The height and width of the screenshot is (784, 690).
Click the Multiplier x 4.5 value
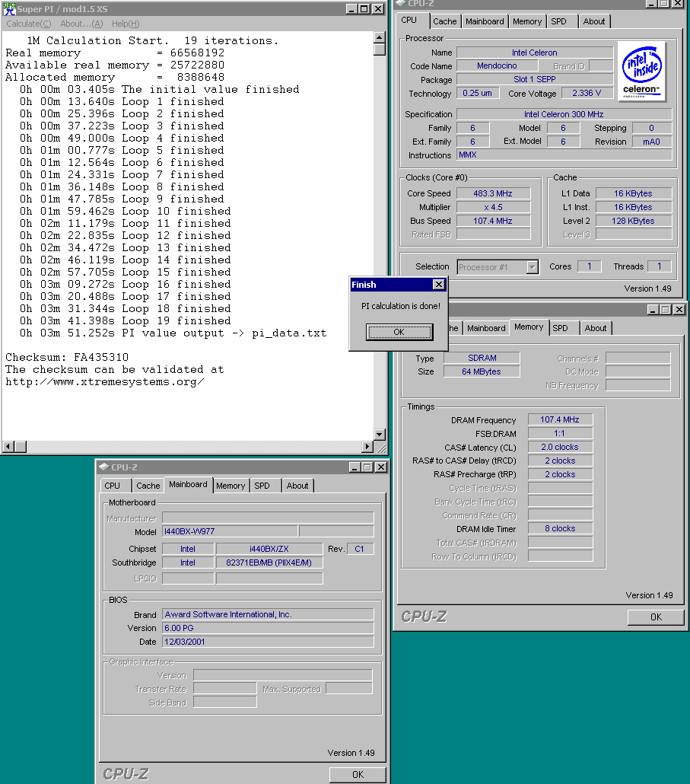click(493, 207)
